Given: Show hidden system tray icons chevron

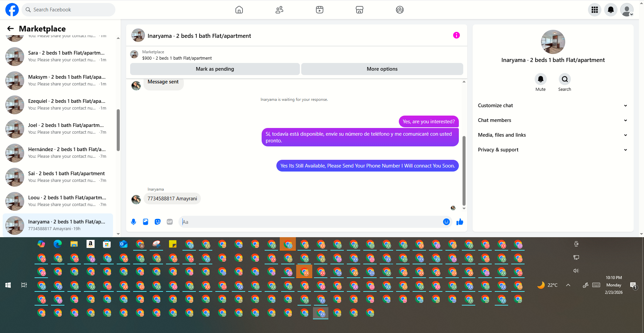Looking at the screenshot, I should pos(568,285).
